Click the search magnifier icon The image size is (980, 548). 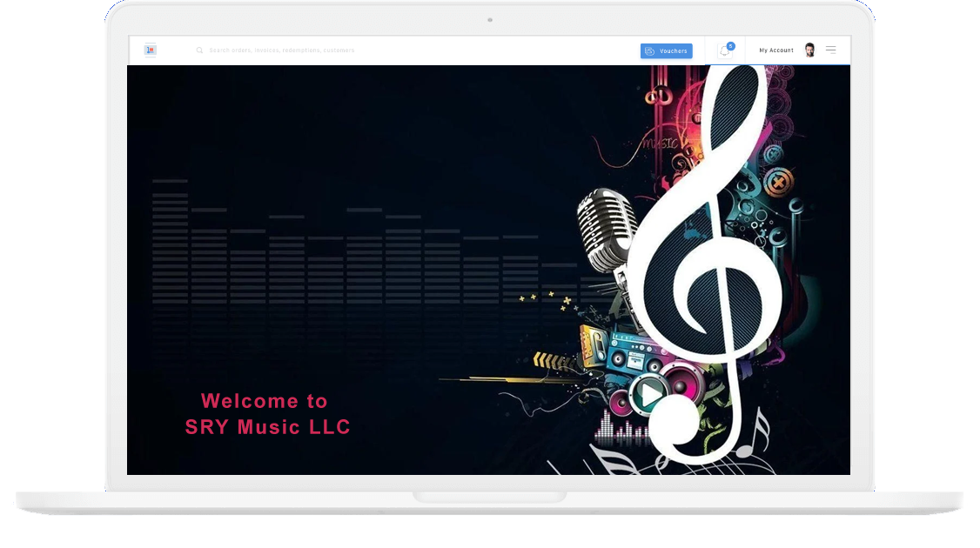(199, 50)
